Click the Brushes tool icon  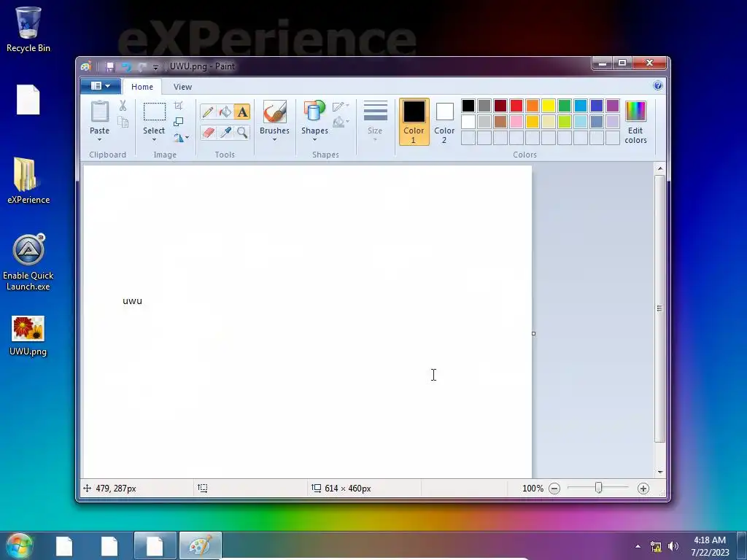coord(274,112)
